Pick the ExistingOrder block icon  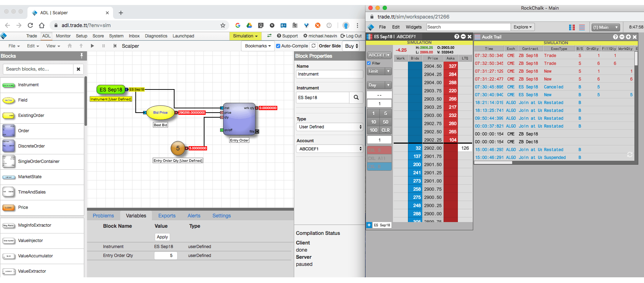9,116
